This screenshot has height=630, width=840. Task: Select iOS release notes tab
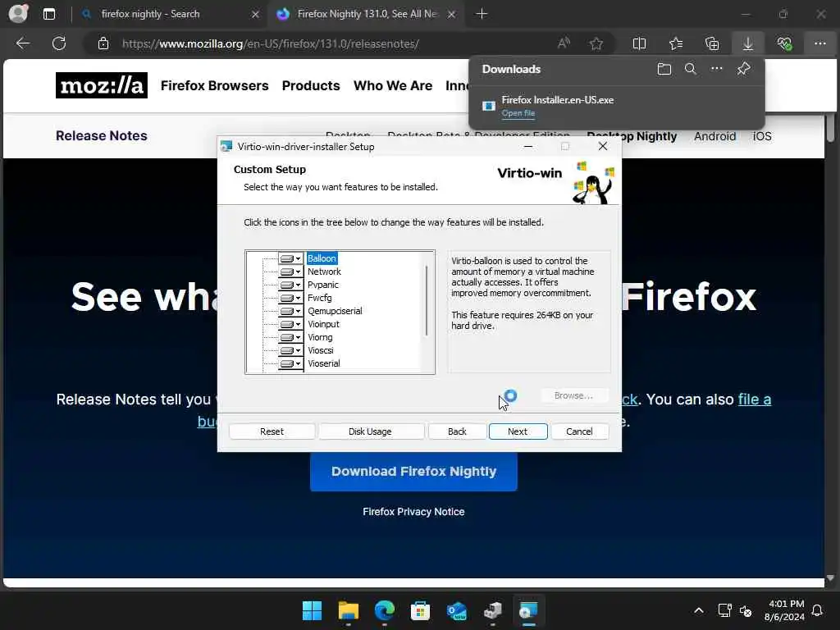click(762, 136)
